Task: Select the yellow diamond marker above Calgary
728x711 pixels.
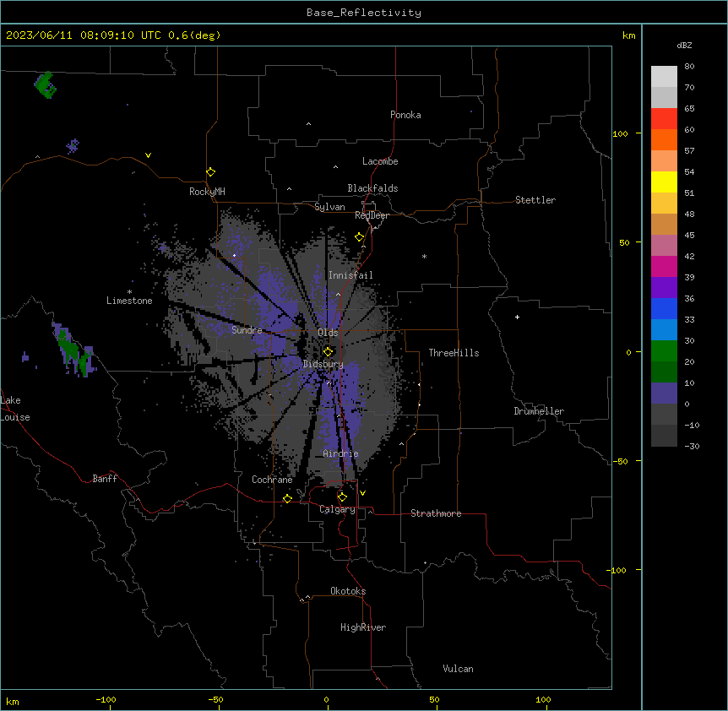Action: click(x=342, y=497)
